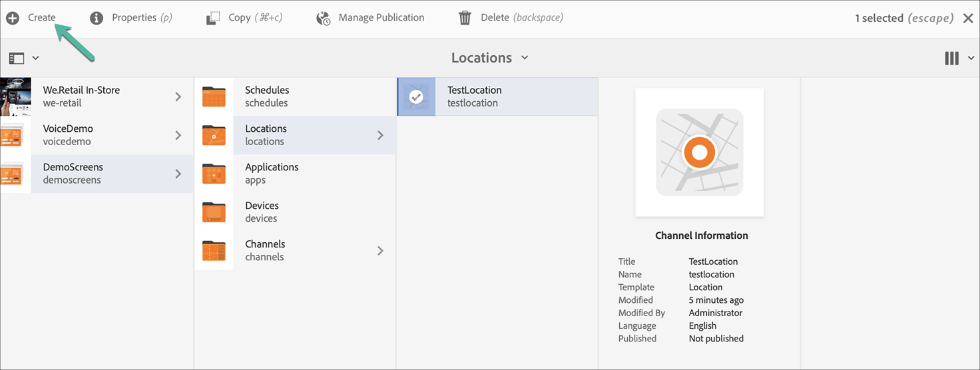Expand the VoiceDemo project chevron
Screen dimensions: 980x370
tap(178, 135)
